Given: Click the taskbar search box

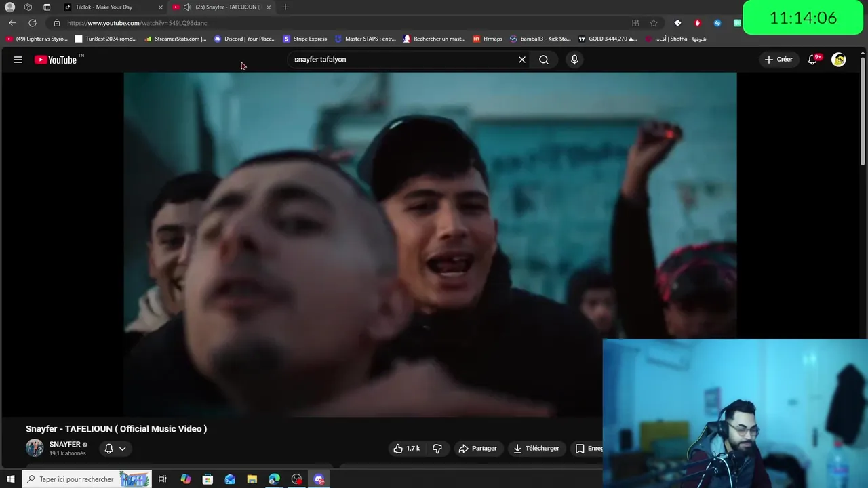Looking at the screenshot, I should coord(86,479).
